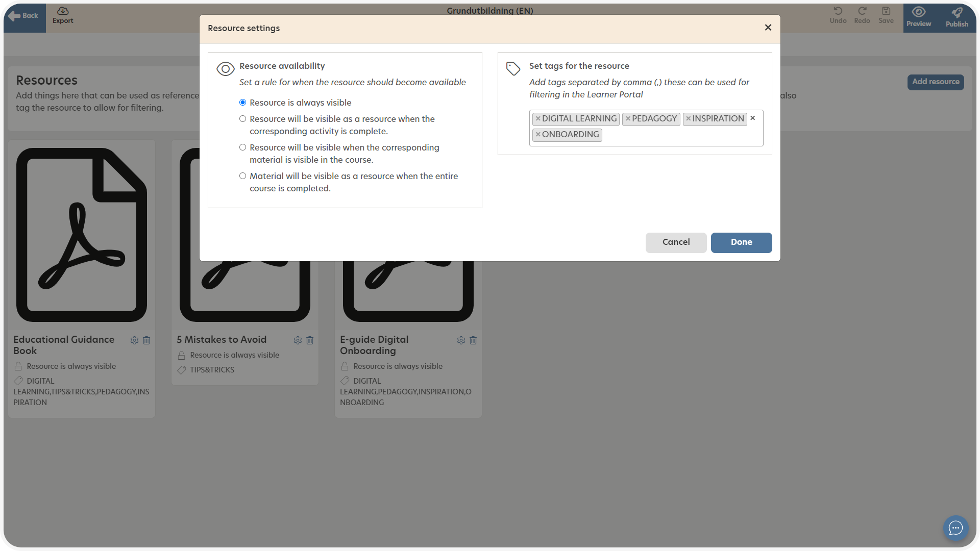Click inside the tags input field
Image resolution: width=980 pixels, height=551 pixels.
[x=679, y=135]
